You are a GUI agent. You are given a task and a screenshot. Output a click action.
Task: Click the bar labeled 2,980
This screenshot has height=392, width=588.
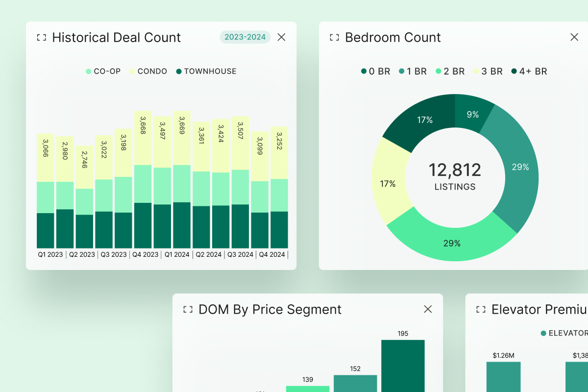tap(65, 192)
